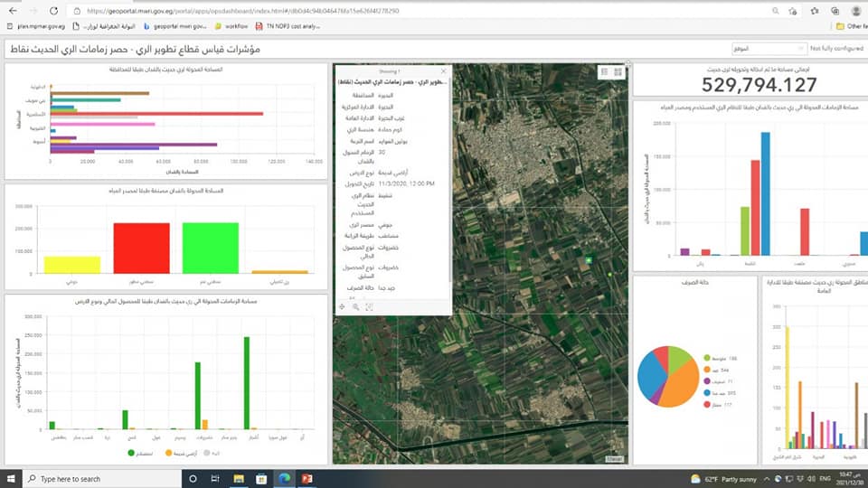Click the red bar in water source chart

[141, 248]
